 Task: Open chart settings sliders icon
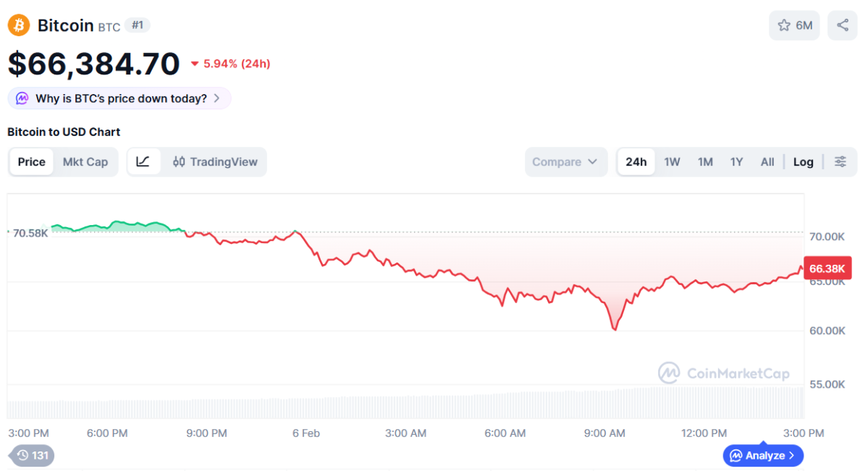840,162
